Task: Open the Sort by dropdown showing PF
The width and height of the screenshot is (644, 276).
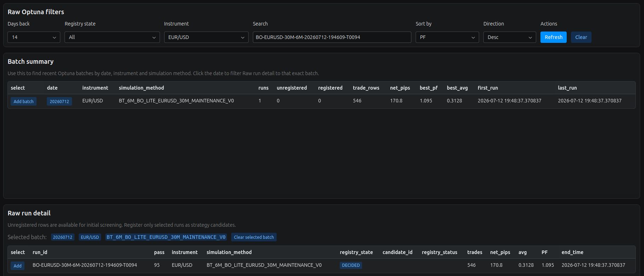Action: (x=447, y=37)
